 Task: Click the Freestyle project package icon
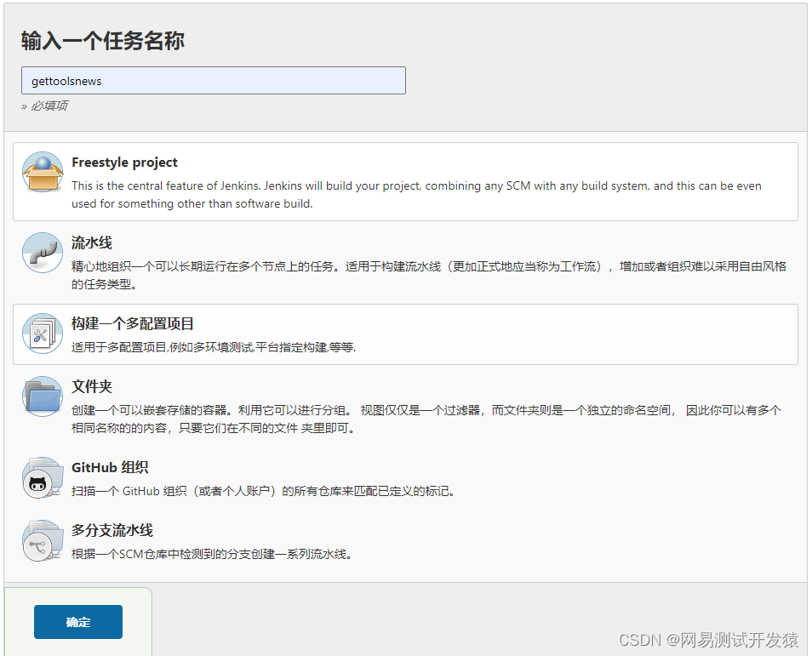43,172
